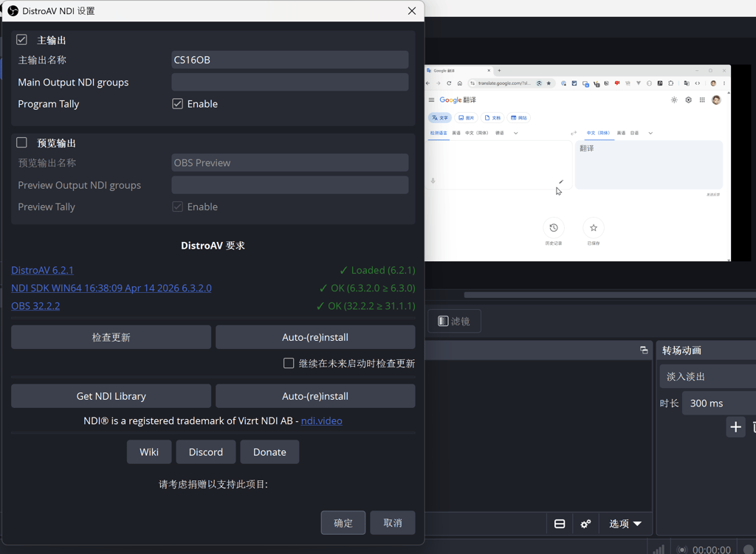
Task: Click horizontal scrollbar below OBS preview
Action: [609, 295]
